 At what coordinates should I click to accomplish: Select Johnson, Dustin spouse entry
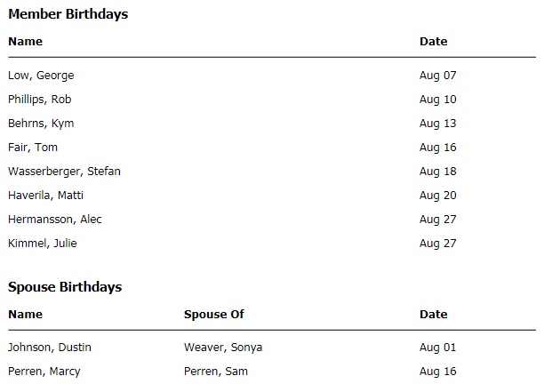(x=50, y=348)
